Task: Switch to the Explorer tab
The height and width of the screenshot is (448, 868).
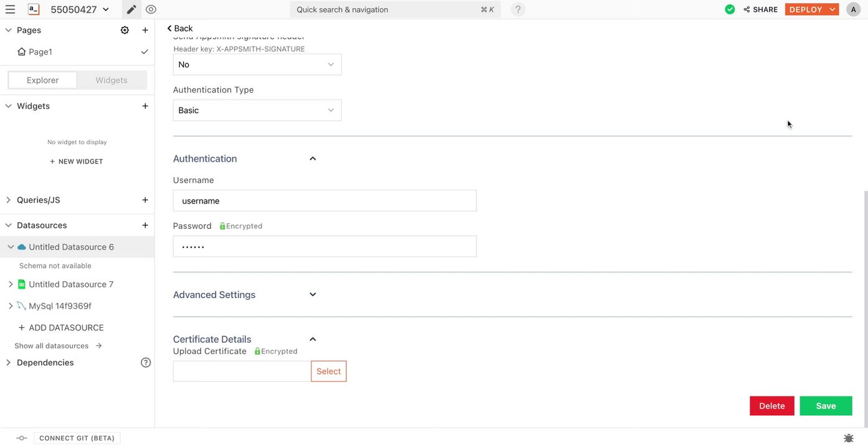Action: tap(42, 80)
